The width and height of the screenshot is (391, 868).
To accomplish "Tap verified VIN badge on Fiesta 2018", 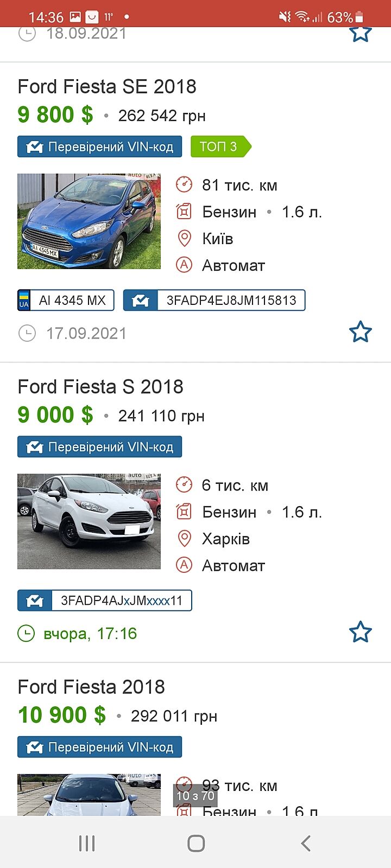I will coord(99,747).
